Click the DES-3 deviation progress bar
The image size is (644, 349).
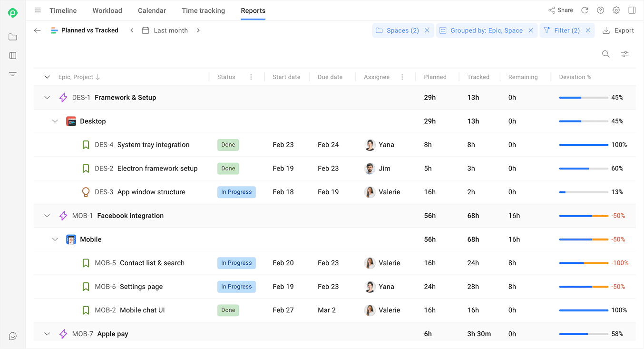[583, 192]
